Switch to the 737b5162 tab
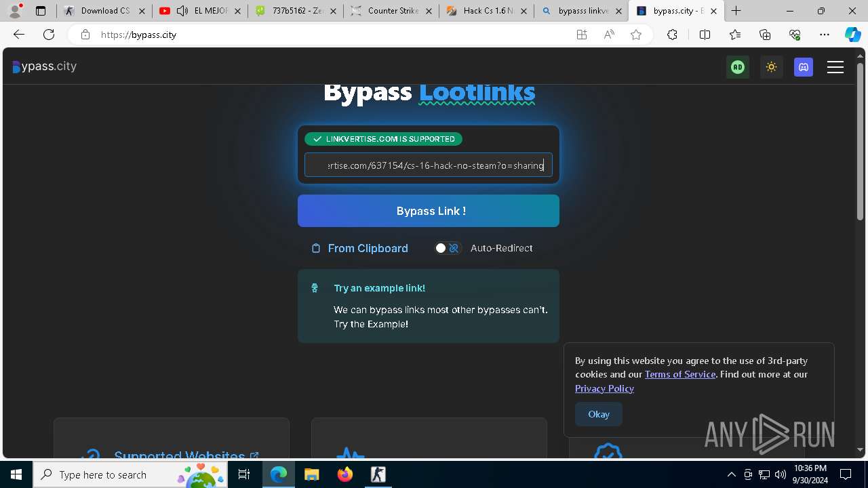The width and height of the screenshot is (868, 488). coord(296,11)
